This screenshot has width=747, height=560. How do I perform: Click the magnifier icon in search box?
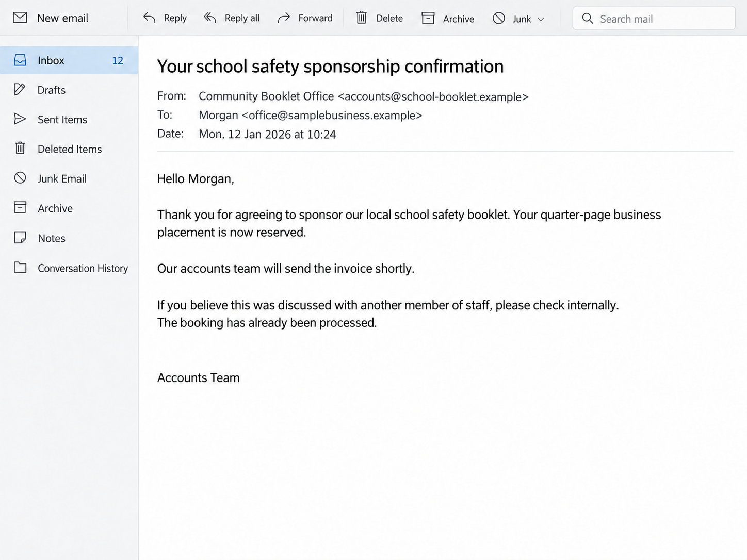point(587,18)
